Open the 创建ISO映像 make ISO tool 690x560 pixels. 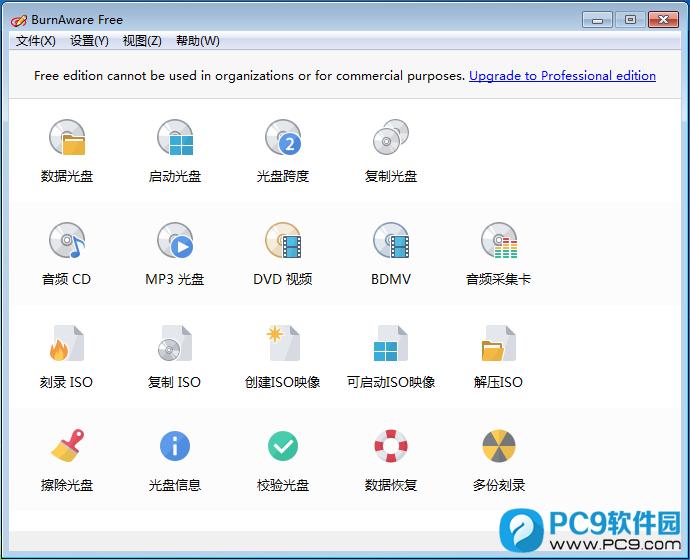[x=283, y=357]
